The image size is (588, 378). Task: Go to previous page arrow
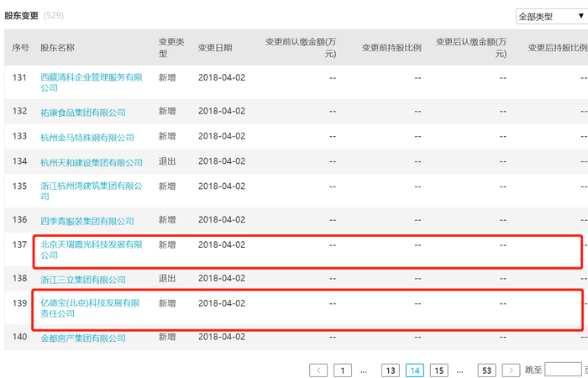coord(318,370)
